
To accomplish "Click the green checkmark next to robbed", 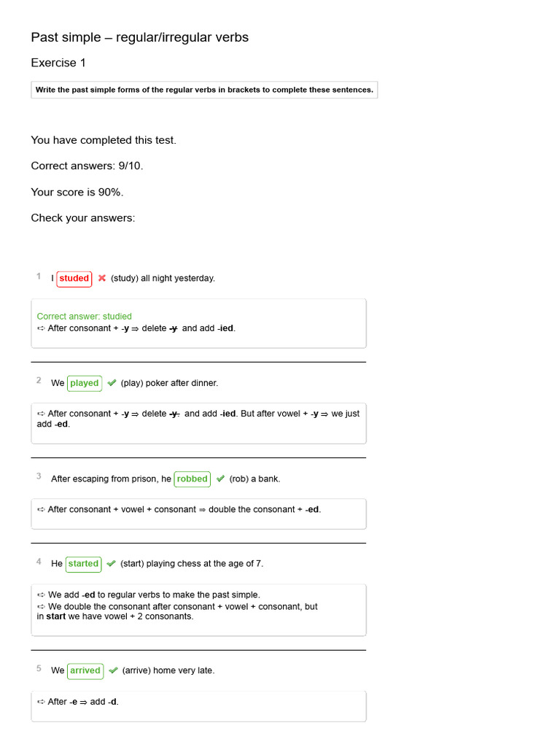I will [x=220, y=479].
